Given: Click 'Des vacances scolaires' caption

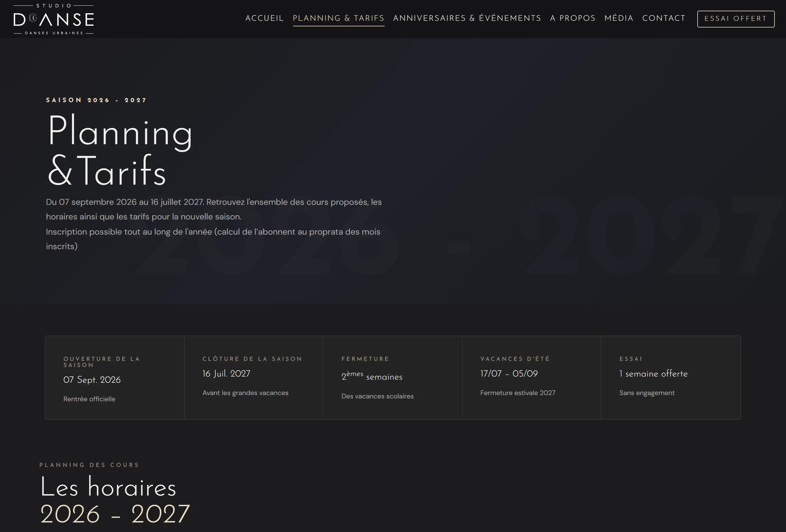Looking at the screenshot, I should click(378, 396).
